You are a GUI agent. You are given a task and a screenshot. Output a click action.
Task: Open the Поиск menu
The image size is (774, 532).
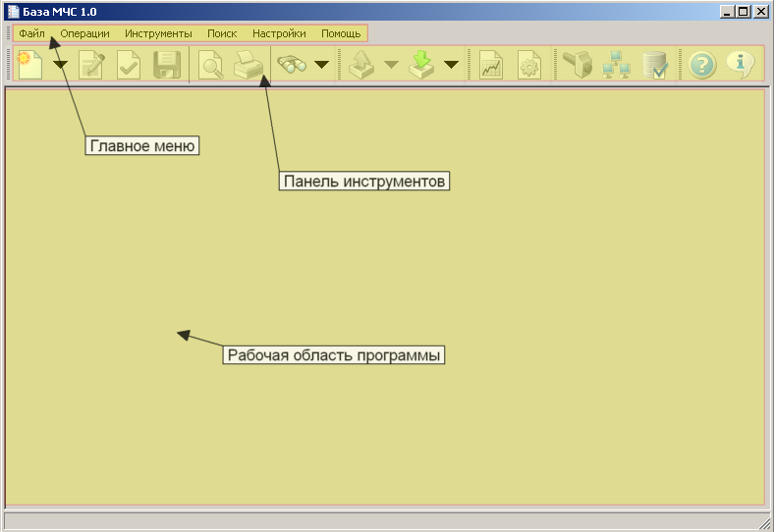click(222, 33)
